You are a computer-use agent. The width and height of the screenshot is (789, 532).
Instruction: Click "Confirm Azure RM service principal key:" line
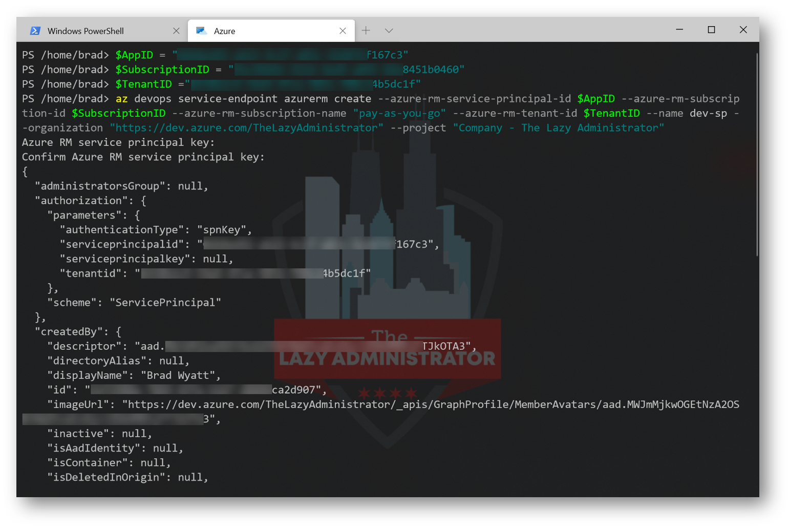point(143,157)
